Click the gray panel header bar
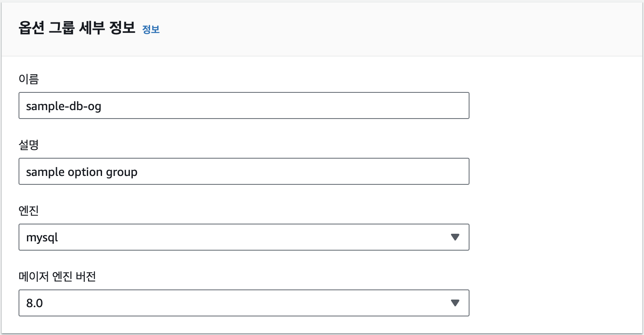 [379, 30]
